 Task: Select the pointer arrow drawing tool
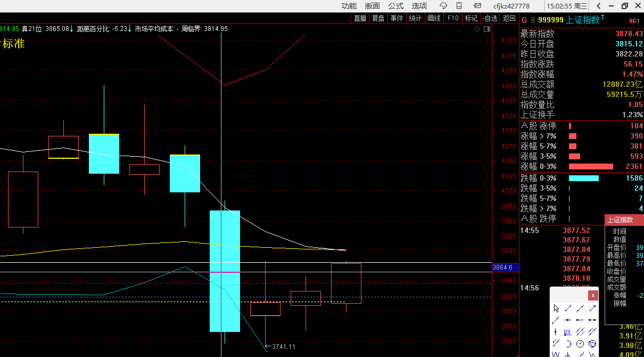pos(556,308)
